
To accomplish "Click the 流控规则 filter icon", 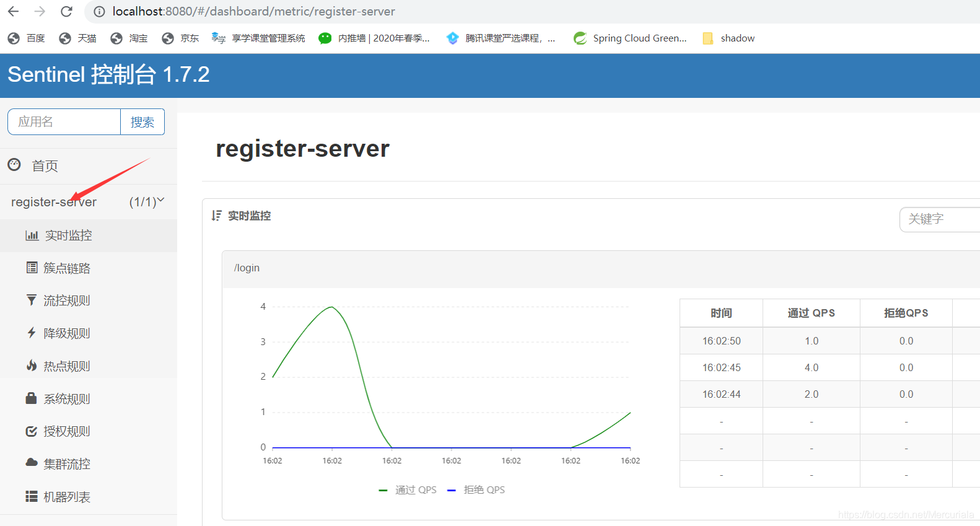I will pyautogui.click(x=32, y=300).
